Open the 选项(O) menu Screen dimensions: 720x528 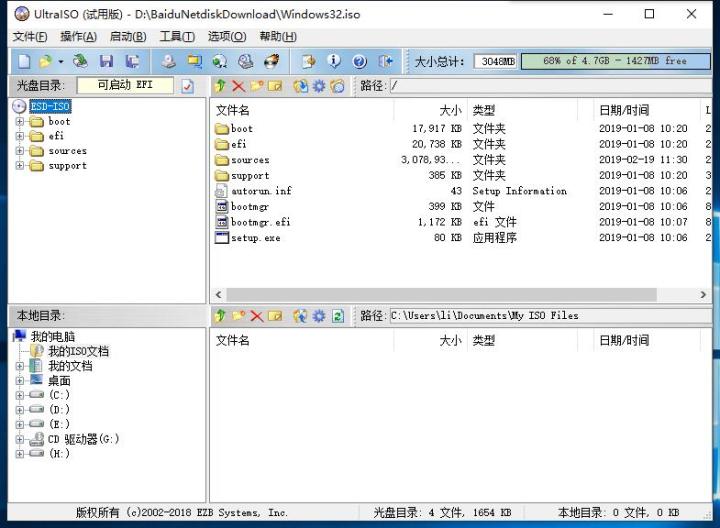point(227,36)
